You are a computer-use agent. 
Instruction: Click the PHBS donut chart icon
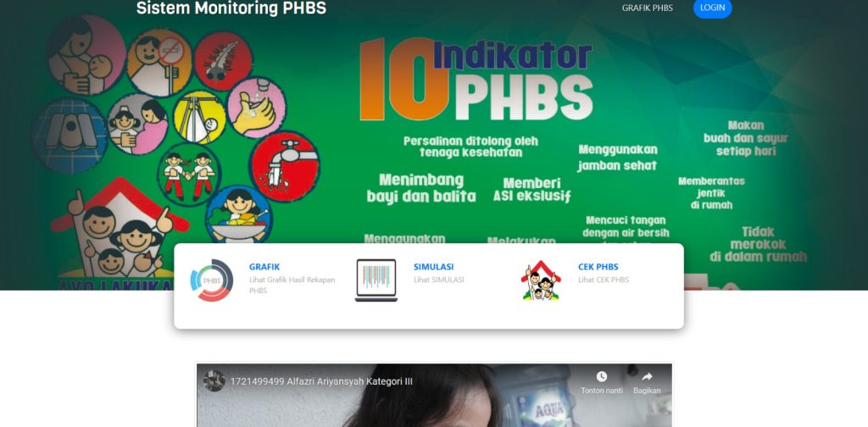click(x=211, y=280)
